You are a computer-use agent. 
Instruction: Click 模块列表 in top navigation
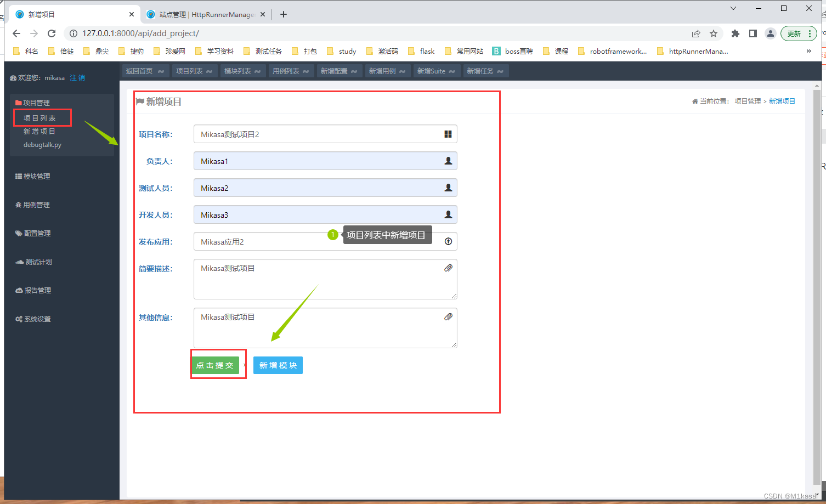(242, 71)
